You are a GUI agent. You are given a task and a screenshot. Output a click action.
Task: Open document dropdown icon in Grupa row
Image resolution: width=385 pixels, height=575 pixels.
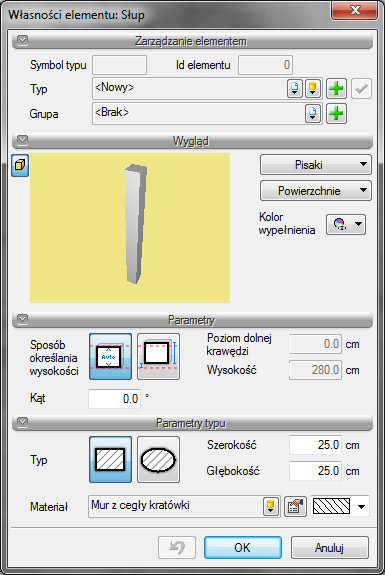point(313,113)
